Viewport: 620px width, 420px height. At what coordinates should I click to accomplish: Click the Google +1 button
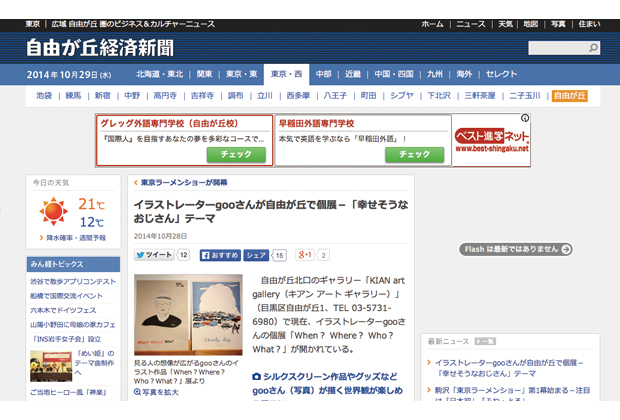(305, 255)
